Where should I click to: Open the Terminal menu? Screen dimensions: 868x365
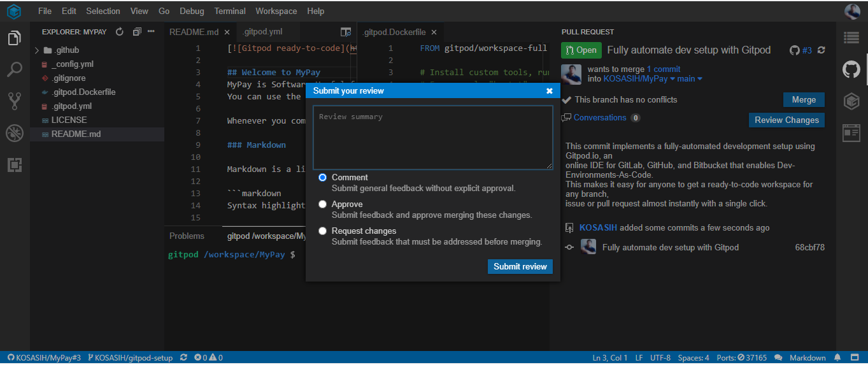(230, 11)
